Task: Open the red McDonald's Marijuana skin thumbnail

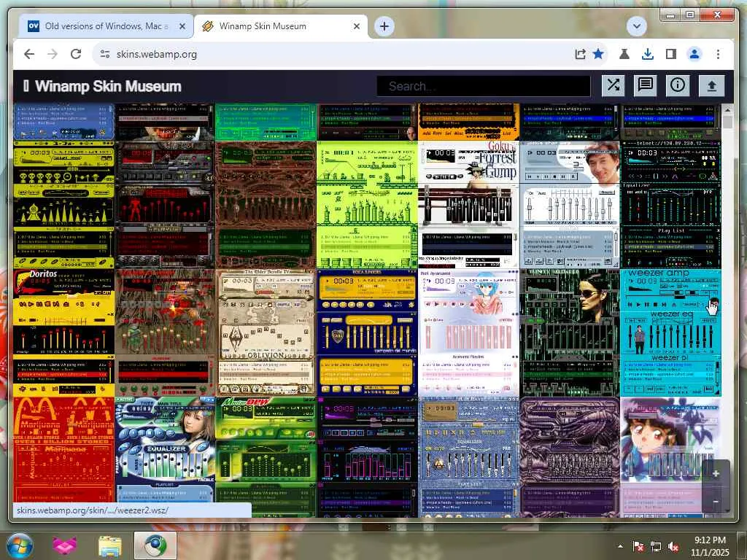Action: 64,450
